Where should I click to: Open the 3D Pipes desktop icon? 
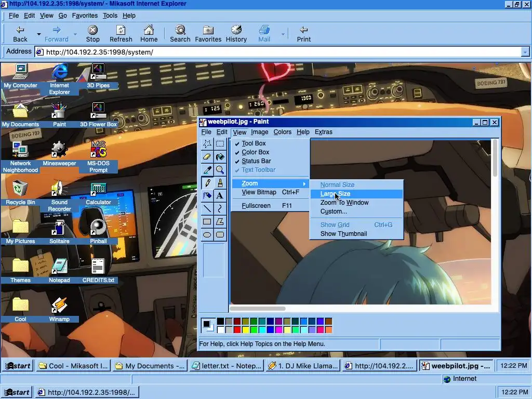click(98, 76)
